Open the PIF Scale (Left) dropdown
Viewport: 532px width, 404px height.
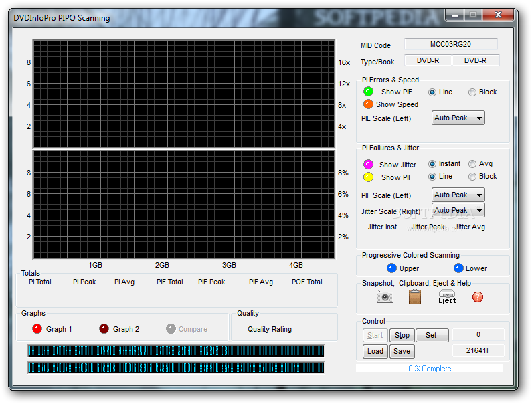[x=458, y=195]
